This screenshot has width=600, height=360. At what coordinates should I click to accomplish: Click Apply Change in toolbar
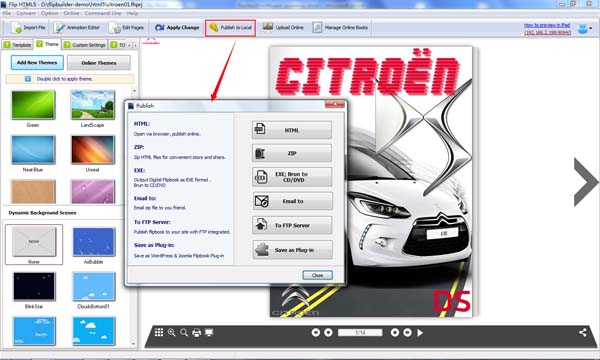[x=177, y=28]
